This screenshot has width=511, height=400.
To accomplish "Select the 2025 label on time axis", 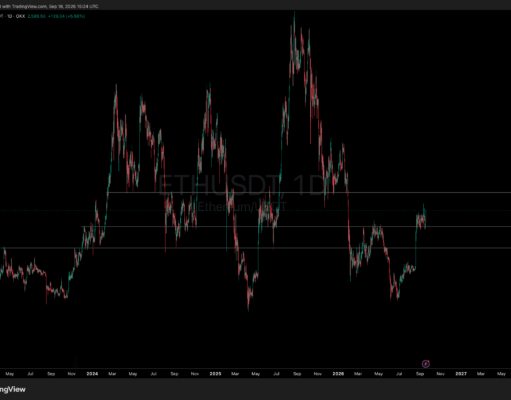I will [215, 374].
